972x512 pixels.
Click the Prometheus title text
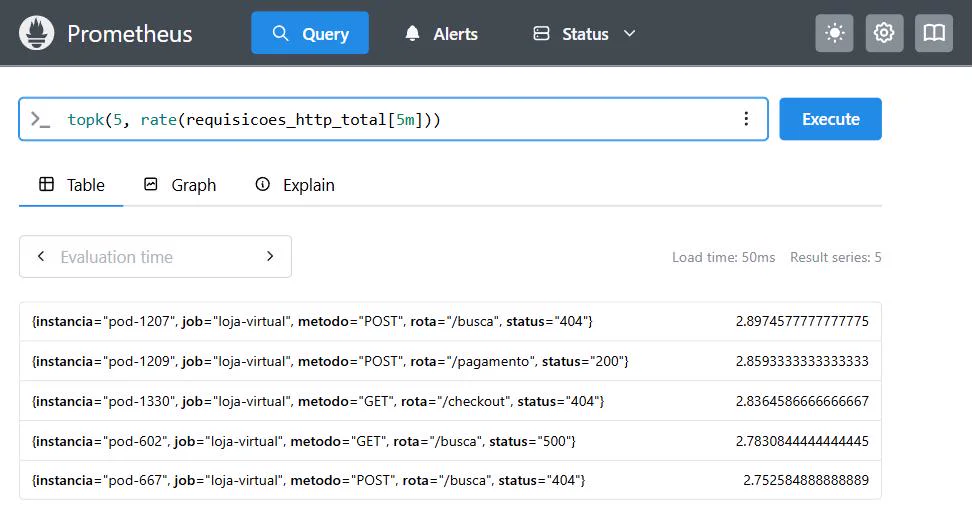(x=130, y=34)
